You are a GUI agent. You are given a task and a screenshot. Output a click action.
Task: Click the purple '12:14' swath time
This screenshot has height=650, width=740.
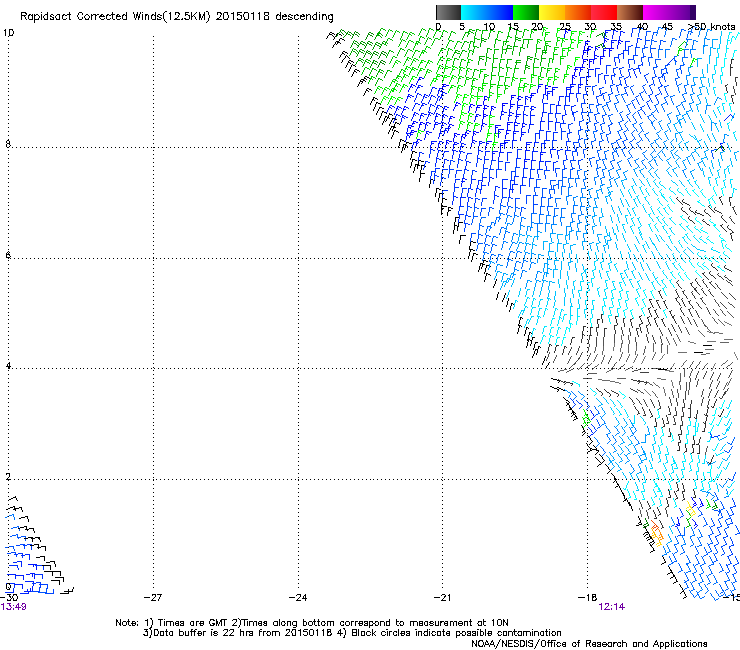(x=612, y=607)
